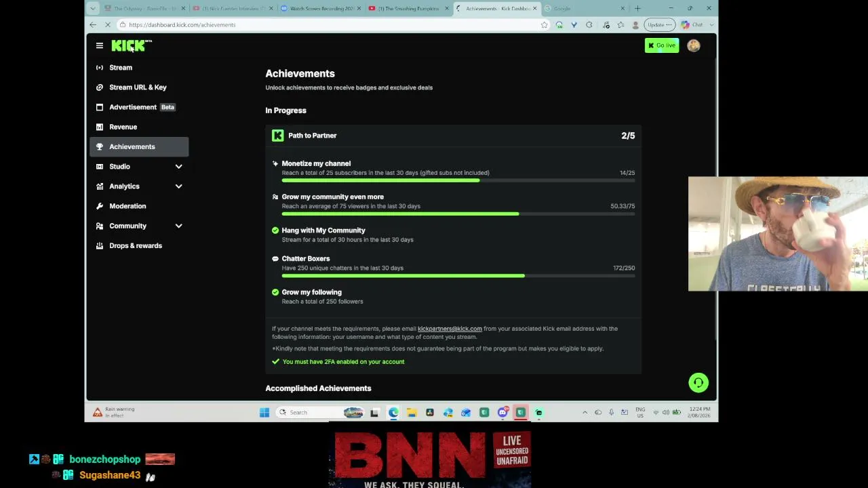The width and height of the screenshot is (868, 488).
Task: Expand the Community sidebar section
Action: click(178, 226)
